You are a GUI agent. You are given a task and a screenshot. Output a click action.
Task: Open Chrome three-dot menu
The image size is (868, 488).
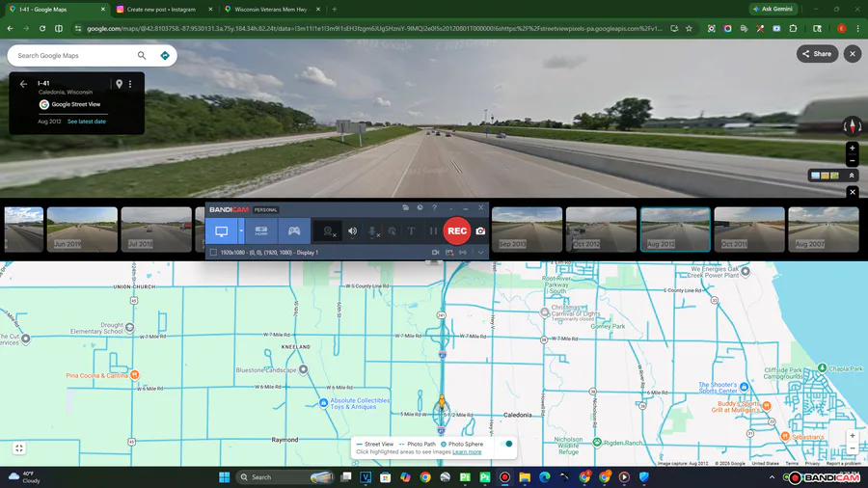(857, 28)
